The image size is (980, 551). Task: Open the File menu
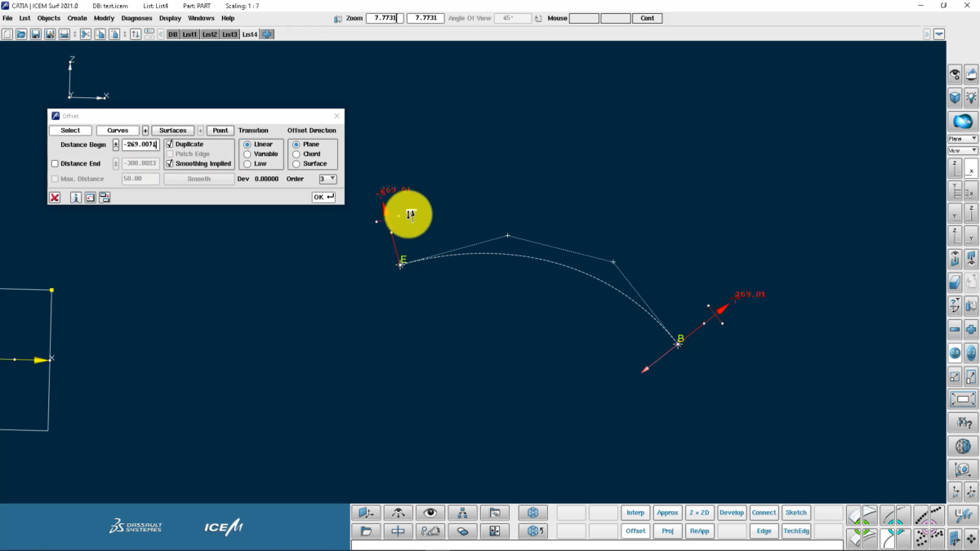click(7, 18)
